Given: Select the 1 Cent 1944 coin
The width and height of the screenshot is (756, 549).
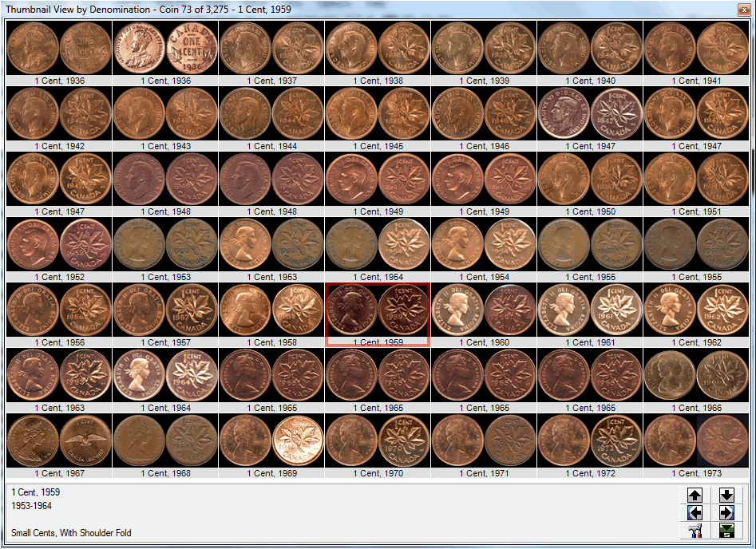Looking at the screenshot, I should 271,113.
